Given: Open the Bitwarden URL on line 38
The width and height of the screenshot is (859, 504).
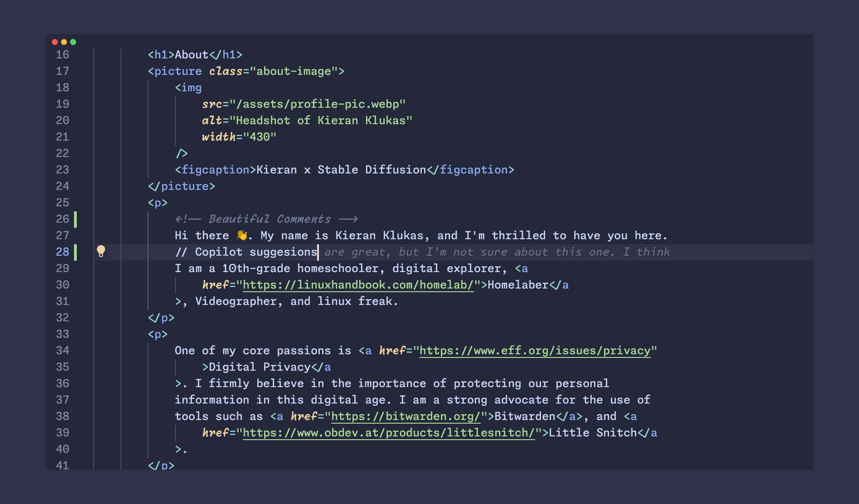Looking at the screenshot, I should click(x=405, y=416).
